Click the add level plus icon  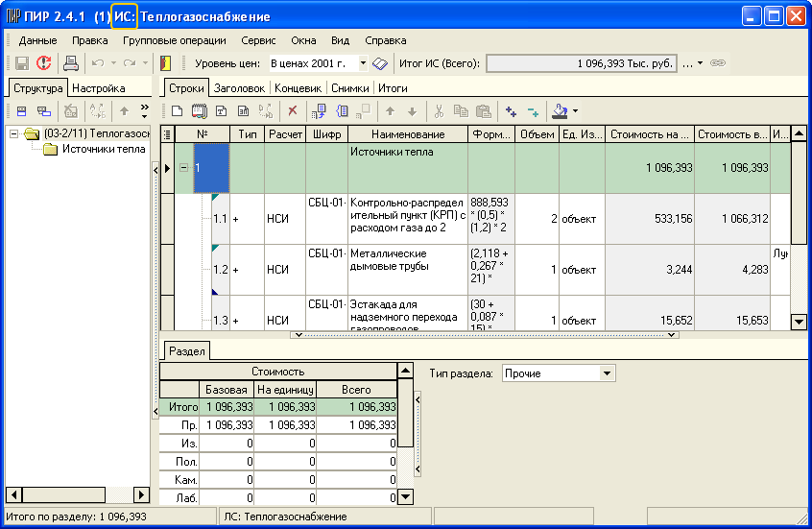click(x=511, y=111)
